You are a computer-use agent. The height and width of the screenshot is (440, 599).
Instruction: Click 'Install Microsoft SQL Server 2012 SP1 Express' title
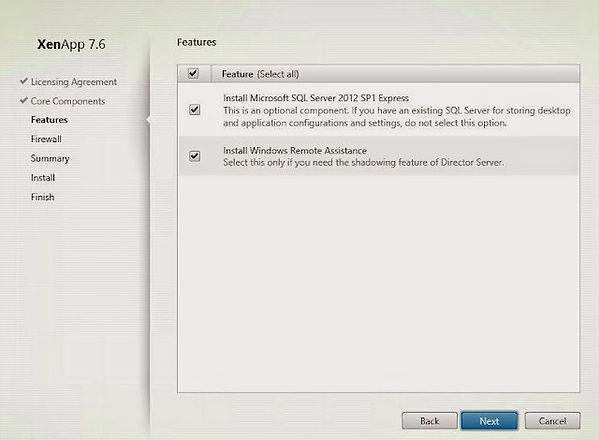pyautogui.click(x=316, y=98)
